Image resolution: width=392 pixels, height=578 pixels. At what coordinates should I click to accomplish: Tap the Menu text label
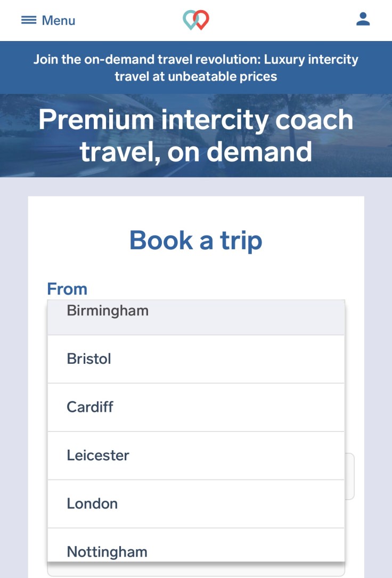[x=59, y=21]
